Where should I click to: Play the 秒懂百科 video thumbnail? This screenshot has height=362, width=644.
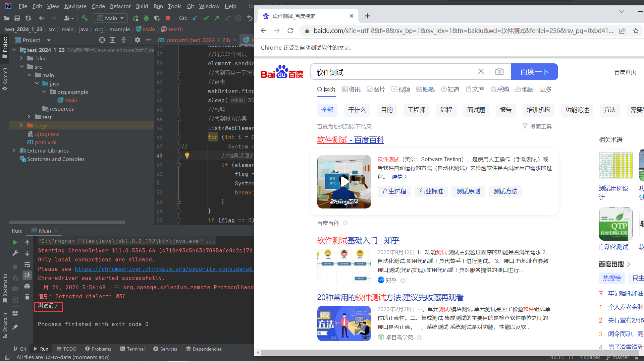(344, 181)
